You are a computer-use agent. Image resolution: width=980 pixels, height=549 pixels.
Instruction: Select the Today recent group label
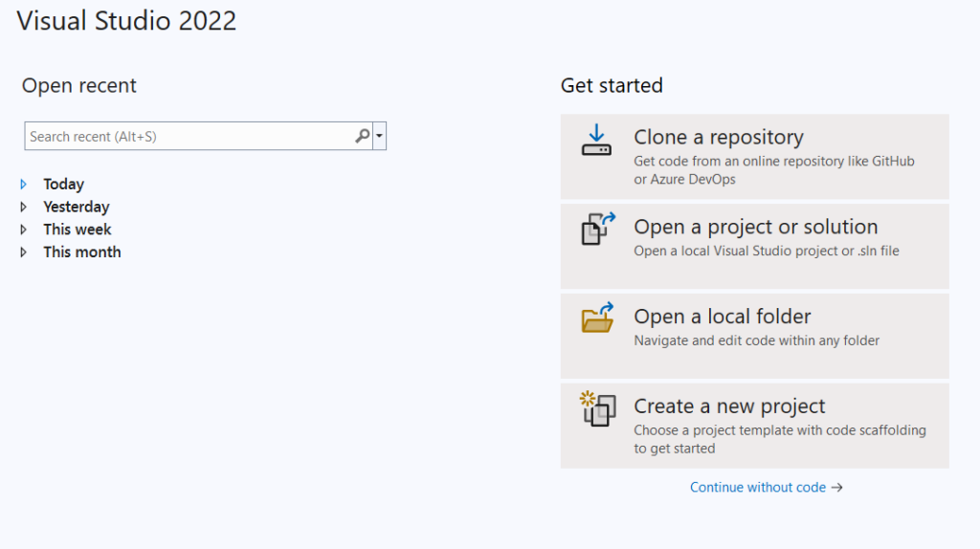tap(63, 185)
